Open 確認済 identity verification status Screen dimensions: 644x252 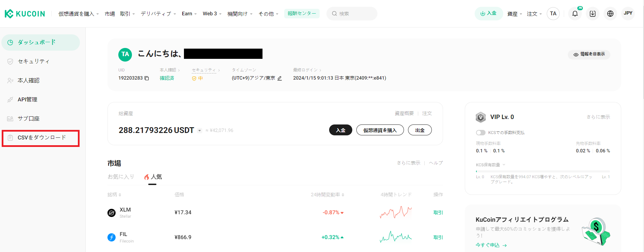[x=167, y=78]
